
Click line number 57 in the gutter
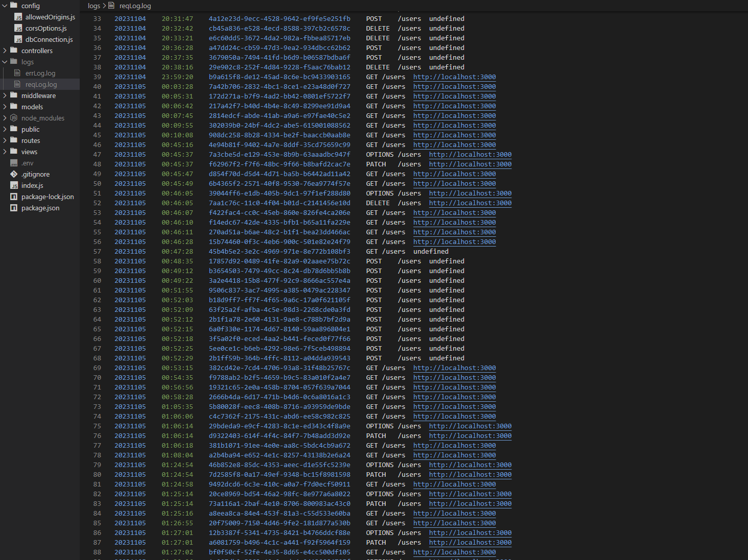97,252
